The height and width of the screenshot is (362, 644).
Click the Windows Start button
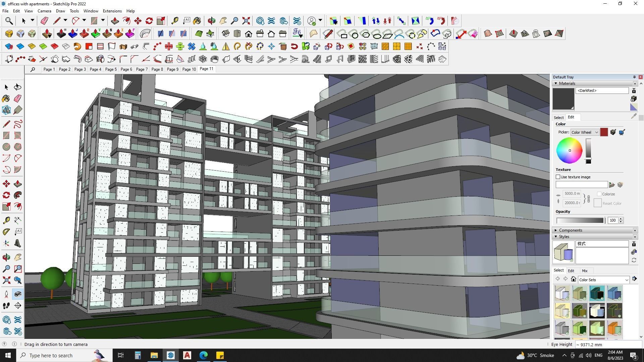[x=8, y=355]
